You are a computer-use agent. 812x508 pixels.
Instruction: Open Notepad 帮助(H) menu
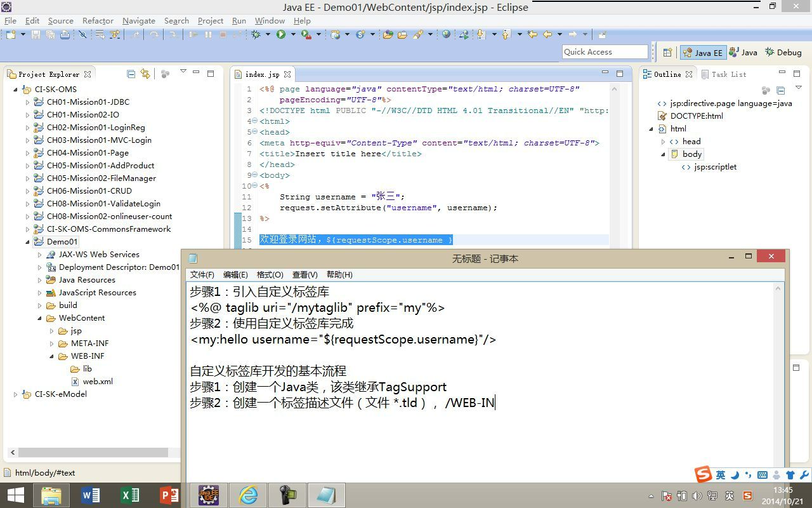[339, 274]
